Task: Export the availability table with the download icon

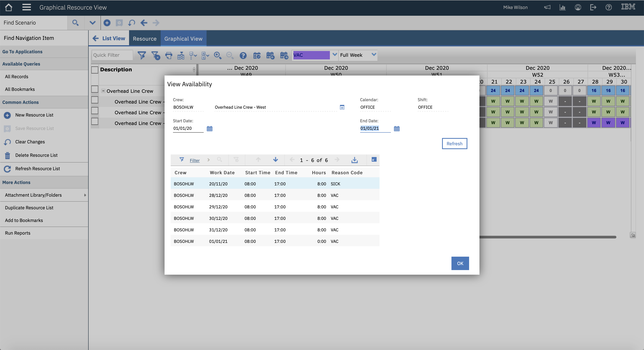Action: [x=354, y=160]
